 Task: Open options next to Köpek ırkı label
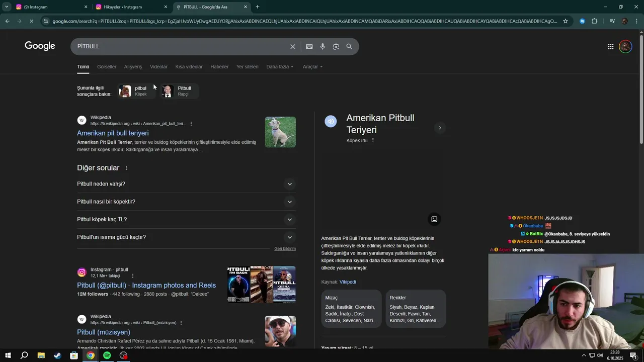point(373,140)
